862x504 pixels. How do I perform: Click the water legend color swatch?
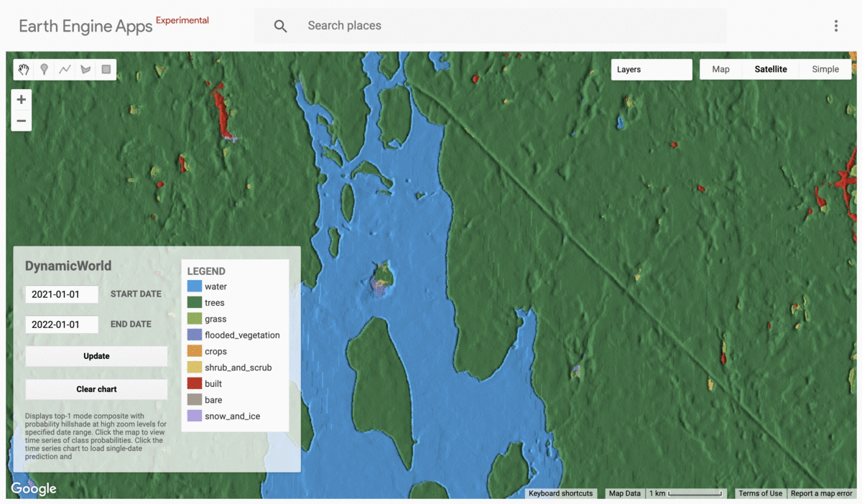tap(194, 286)
